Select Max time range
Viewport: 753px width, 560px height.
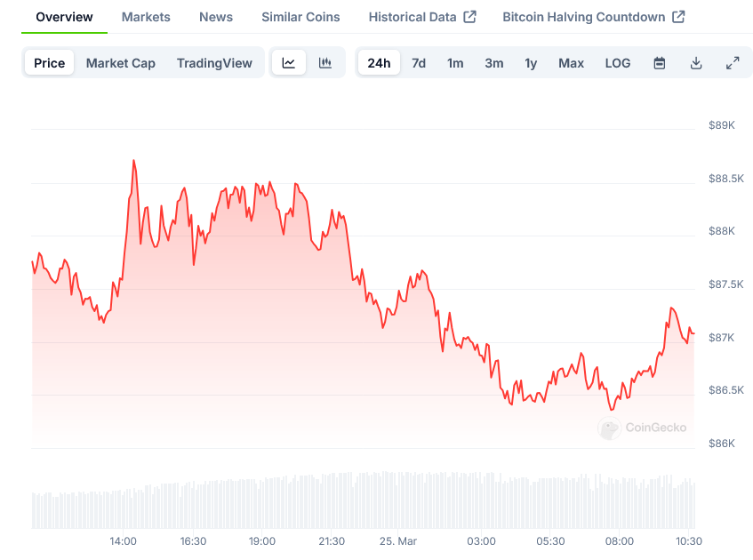(571, 63)
